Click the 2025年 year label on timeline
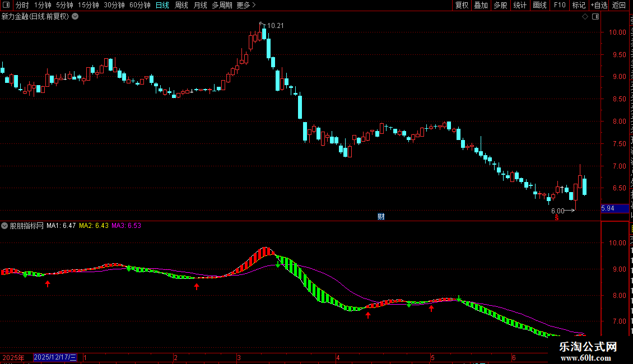This screenshot has height=364, width=633. click(x=13, y=357)
